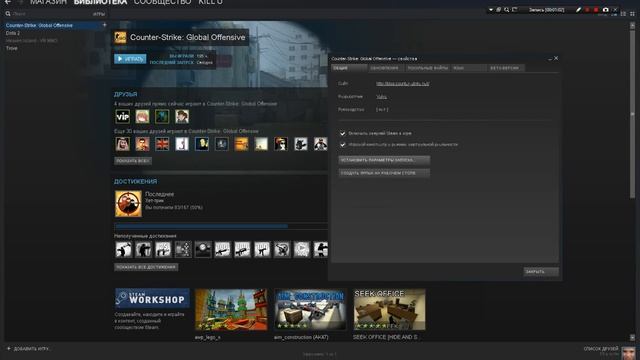The image size is (640, 360).
Task: Select Dota 2 in the game list
Action: click(13, 33)
